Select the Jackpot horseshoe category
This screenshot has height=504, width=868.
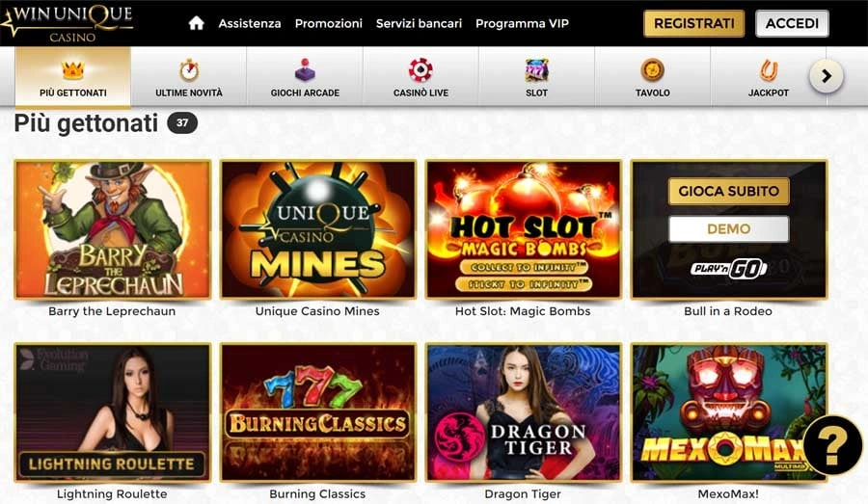point(769,76)
